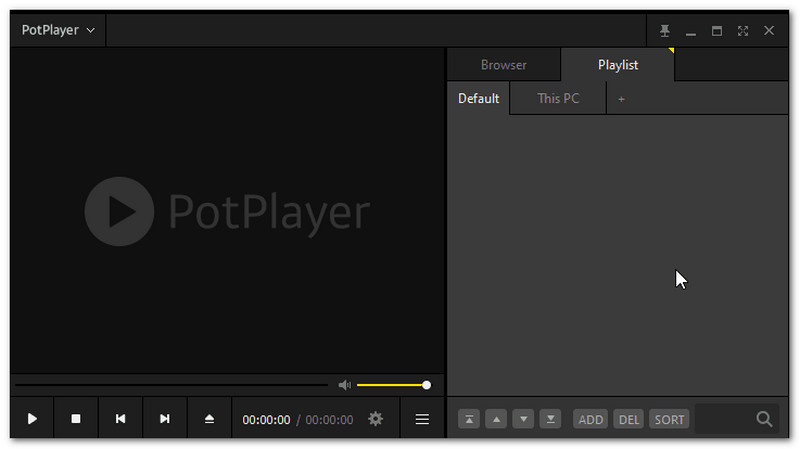The image size is (800, 449).
Task: Close the PotPlayer window
Action: click(769, 31)
